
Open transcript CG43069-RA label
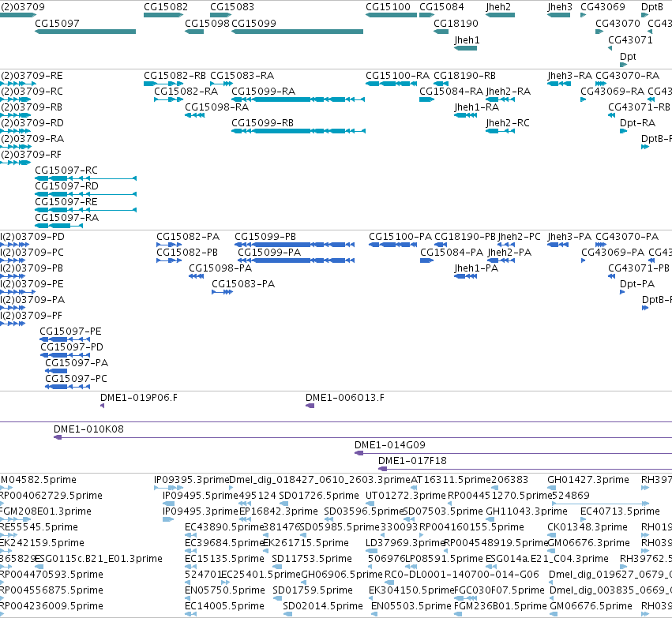[x=612, y=92]
